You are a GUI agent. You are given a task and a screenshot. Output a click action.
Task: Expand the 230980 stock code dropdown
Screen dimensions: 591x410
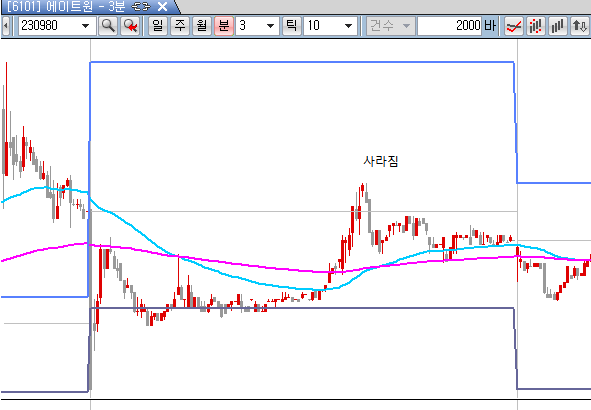pos(86,26)
